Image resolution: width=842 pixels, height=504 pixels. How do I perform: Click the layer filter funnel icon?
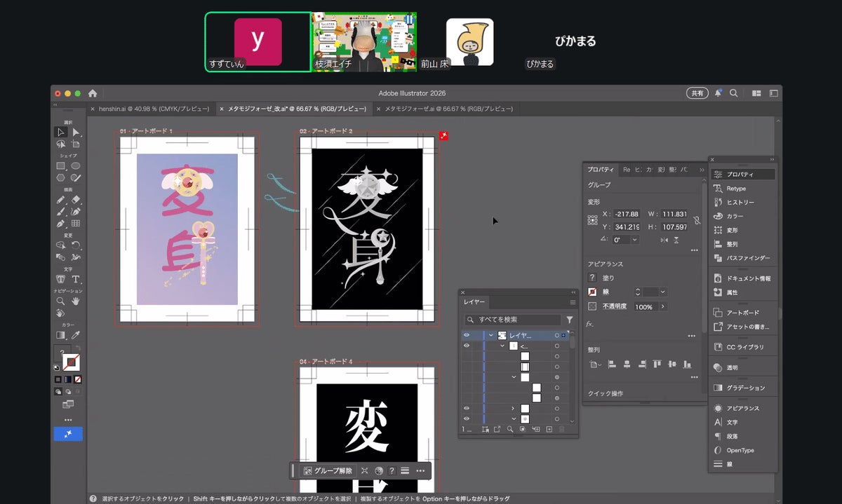click(x=569, y=320)
